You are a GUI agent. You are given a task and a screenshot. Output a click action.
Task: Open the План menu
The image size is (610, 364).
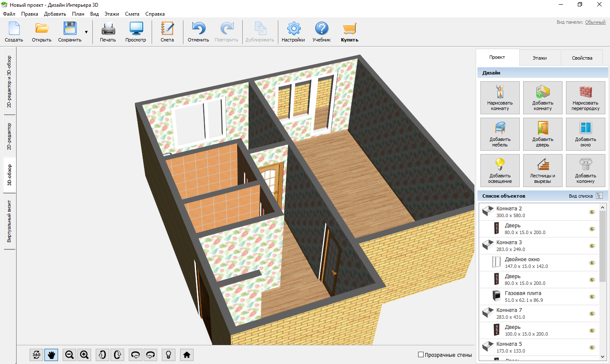[78, 14]
